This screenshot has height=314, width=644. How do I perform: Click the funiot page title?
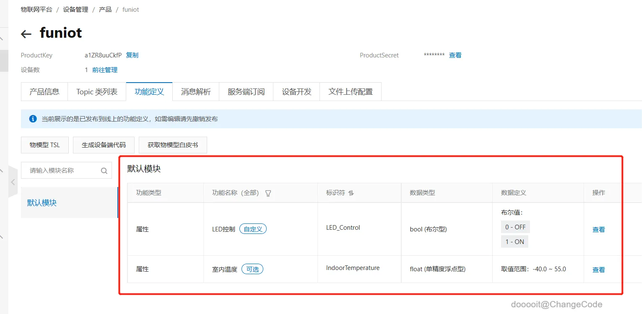pos(61,33)
